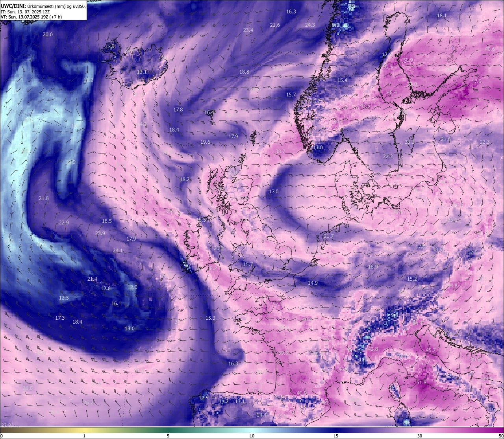
Task: Click the 38.7 value label
Action: pyautogui.click(x=280, y=152)
